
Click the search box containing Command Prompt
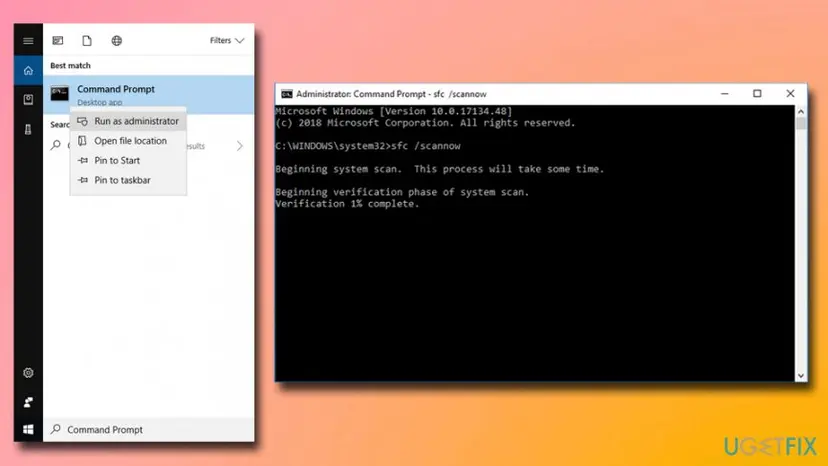click(148, 430)
